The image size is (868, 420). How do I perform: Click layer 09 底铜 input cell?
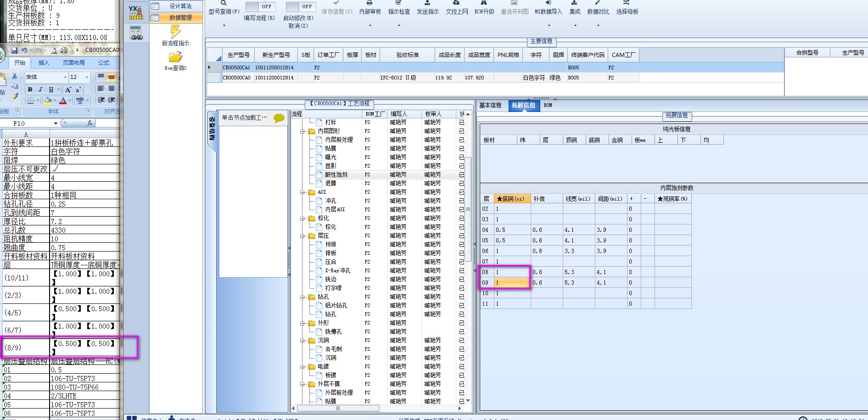(x=512, y=283)
